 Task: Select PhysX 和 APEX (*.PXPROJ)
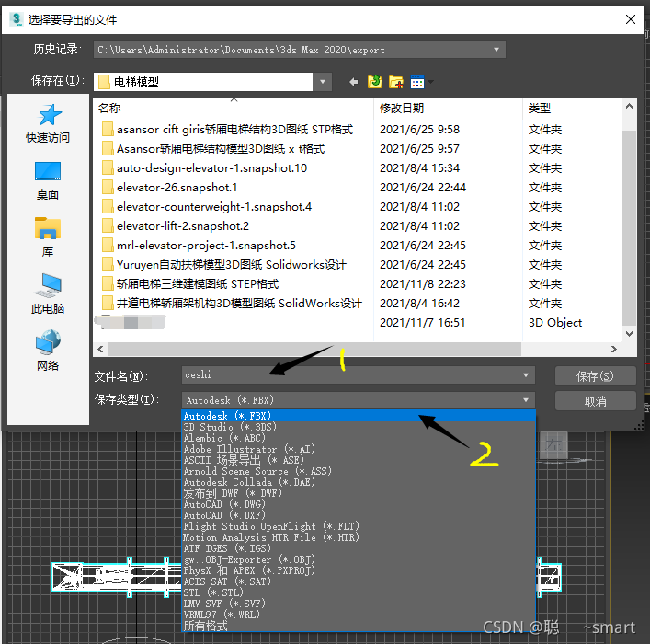click(359, 570)
